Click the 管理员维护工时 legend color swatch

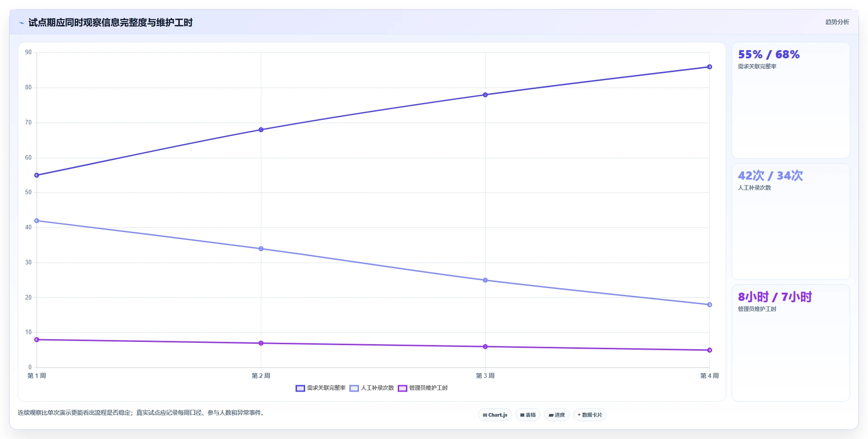point(402,388)
